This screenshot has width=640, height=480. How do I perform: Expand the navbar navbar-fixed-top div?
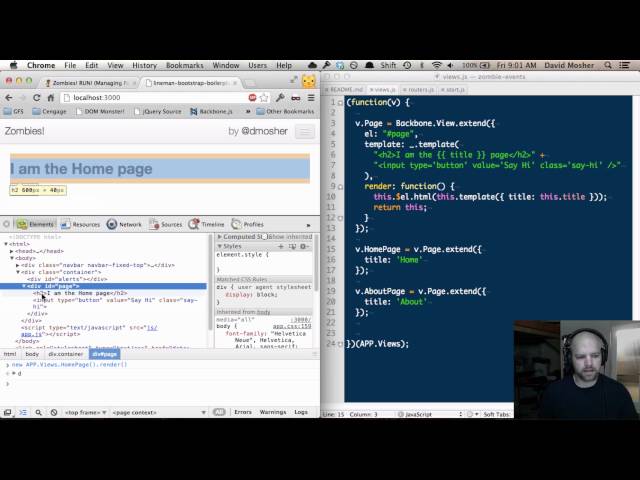click(x=18, y=265)
